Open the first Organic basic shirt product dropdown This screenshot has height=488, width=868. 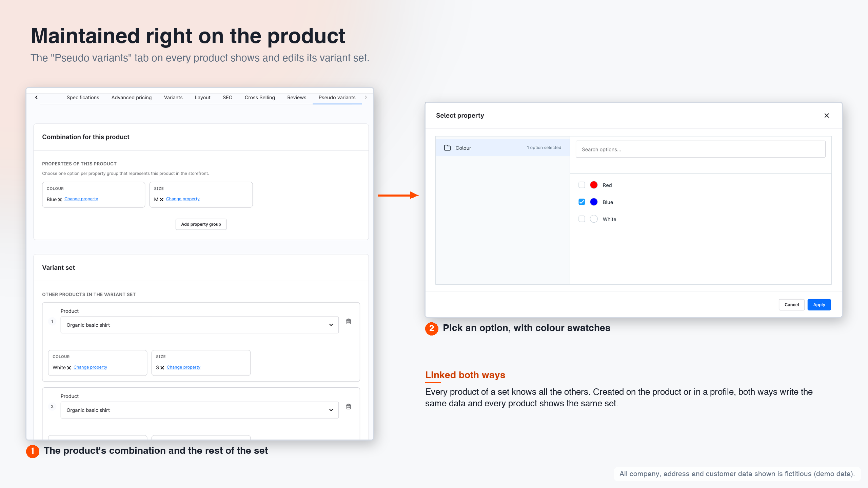point(199,325)
